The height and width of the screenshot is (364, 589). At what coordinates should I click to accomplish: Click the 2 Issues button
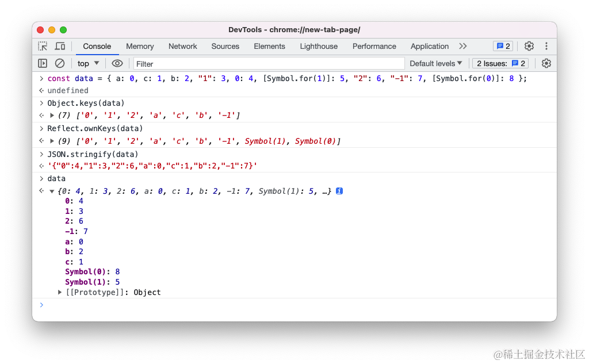pos(500,63)
